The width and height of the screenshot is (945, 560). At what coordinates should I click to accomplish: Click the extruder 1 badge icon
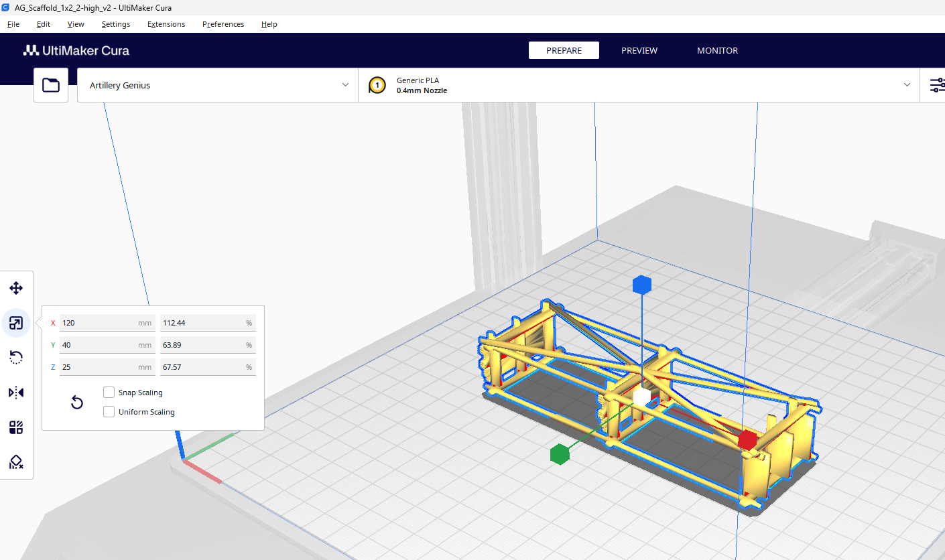click(x=377, y=85)
